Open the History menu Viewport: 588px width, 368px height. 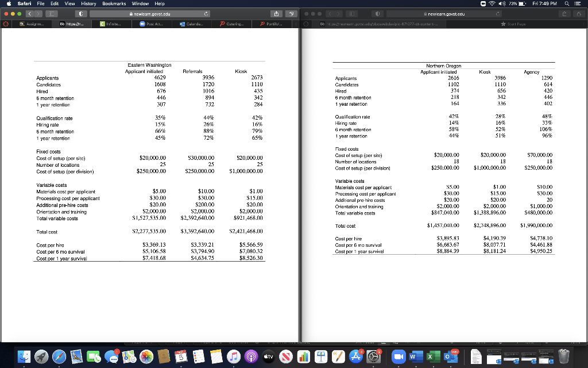pos(87,3)
